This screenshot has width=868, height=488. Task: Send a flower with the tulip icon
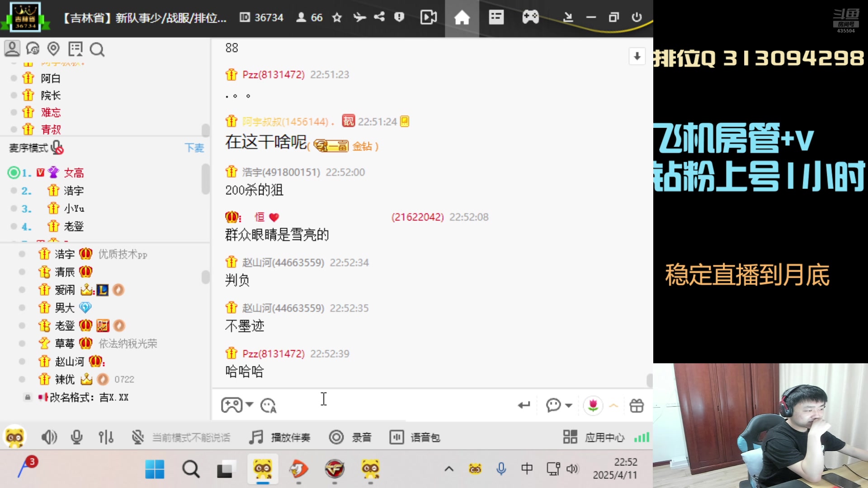click(x=593, y=405)
